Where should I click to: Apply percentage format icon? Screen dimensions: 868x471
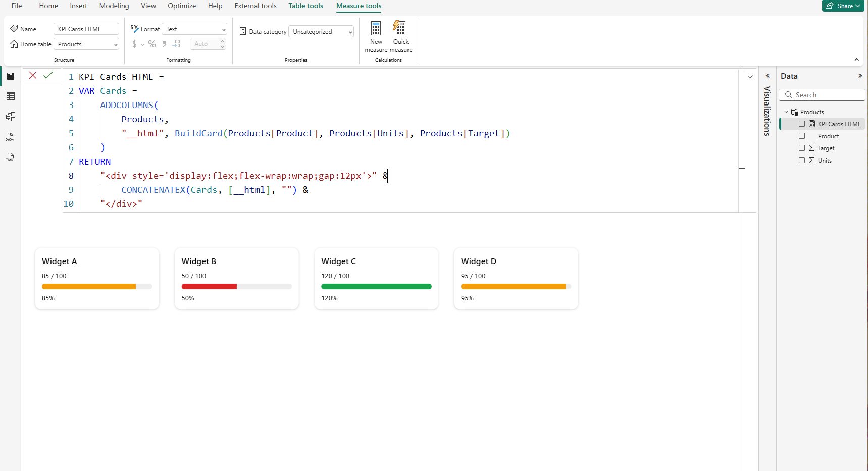(x=152, y=44)
